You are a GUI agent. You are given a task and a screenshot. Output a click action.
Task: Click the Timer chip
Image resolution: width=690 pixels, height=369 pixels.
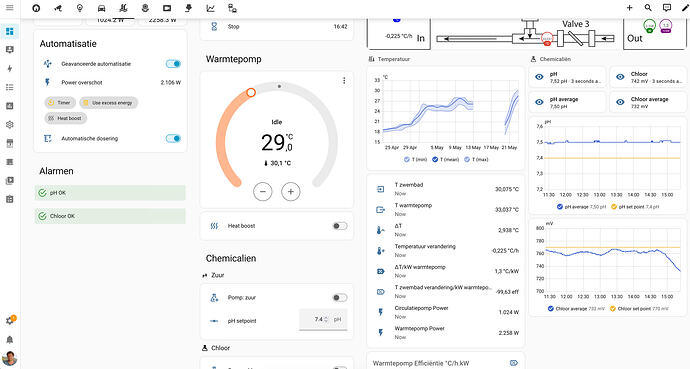click(x=60, y=102)
